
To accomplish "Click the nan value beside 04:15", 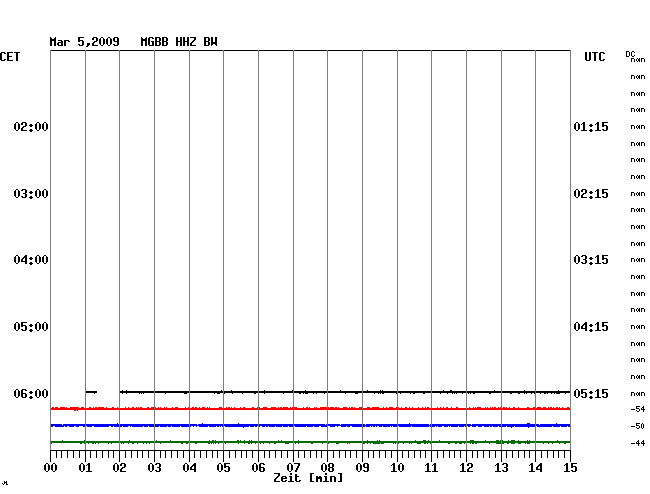I will (x=638, y=327).
